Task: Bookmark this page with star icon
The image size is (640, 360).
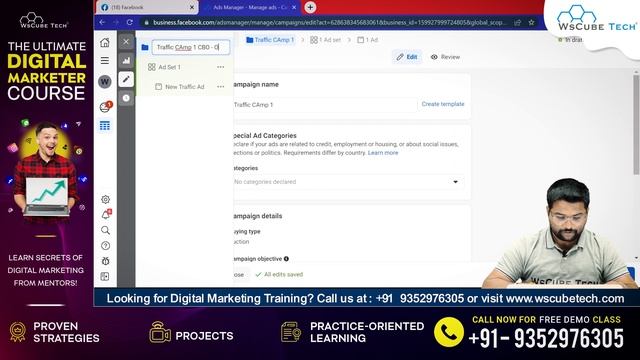Action: tap(531, 22)
